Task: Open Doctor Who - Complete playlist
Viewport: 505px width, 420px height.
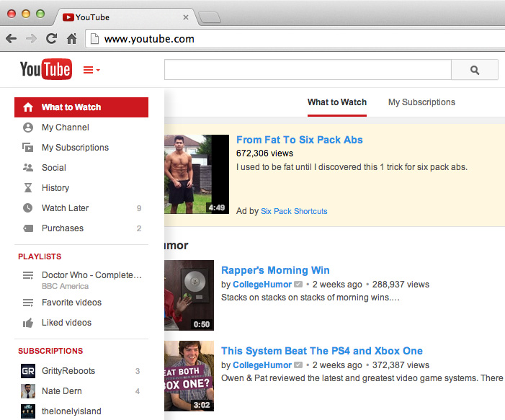Action: click(x=91, y=275)
